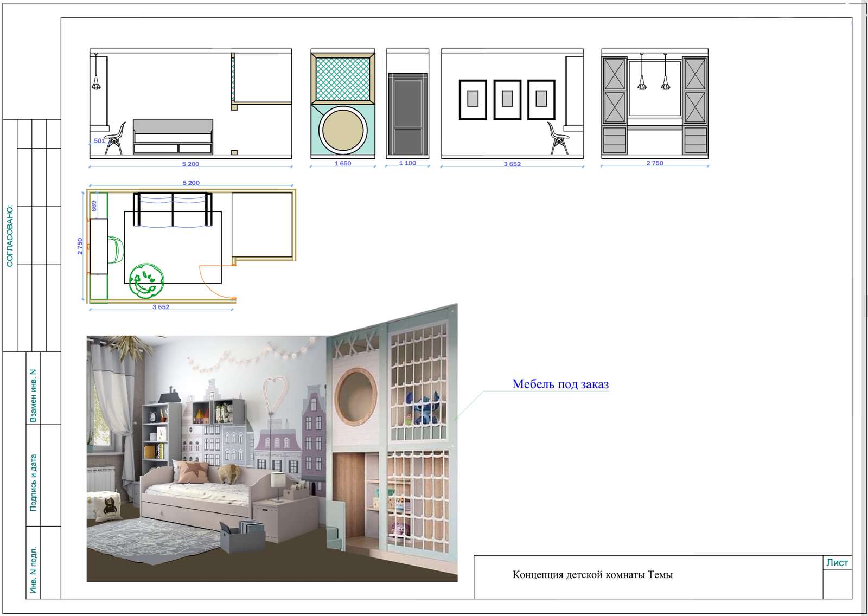This screenshot has height=616, width=868.
Task: Click the "Мебель под заказ" annotation text
Action: click(560, 384)
